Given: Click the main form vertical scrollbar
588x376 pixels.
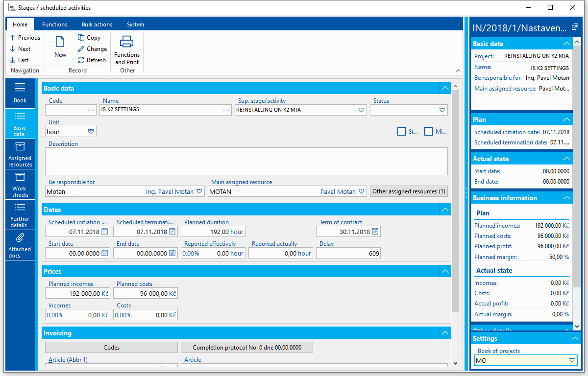Looking at the screenshot, I should [456, 201].
